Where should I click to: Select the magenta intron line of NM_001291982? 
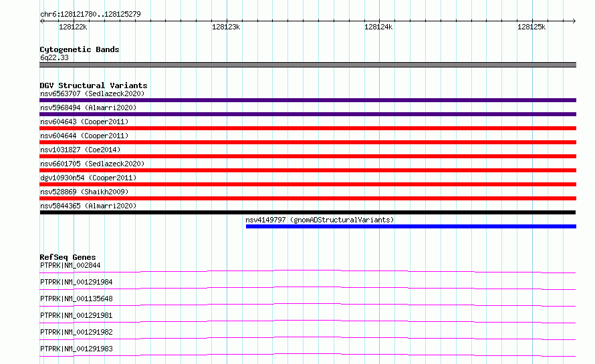click(x=308, y=337)
